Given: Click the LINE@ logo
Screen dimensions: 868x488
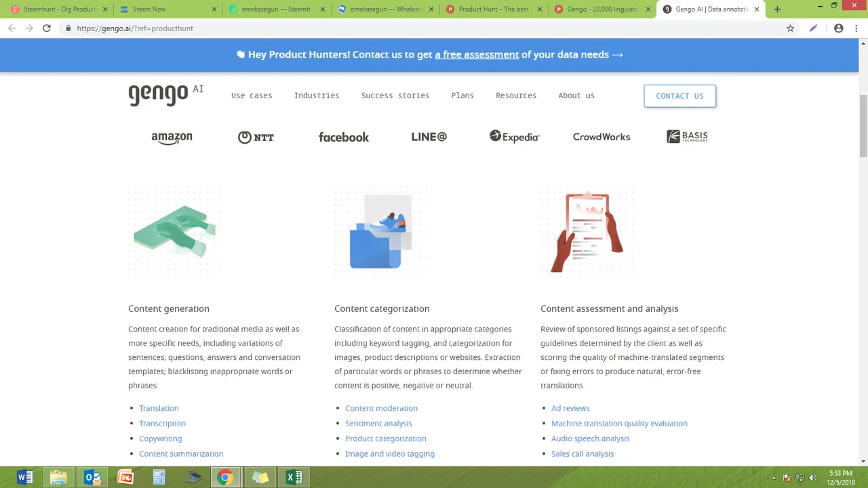Looking at the screenshot, I should 429,137.
